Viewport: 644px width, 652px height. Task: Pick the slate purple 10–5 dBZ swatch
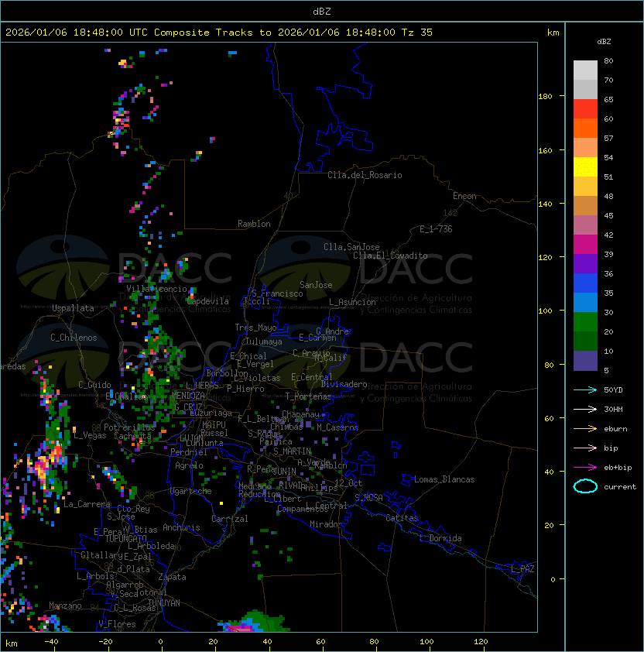pyautogui.click(x=585, y=361)
